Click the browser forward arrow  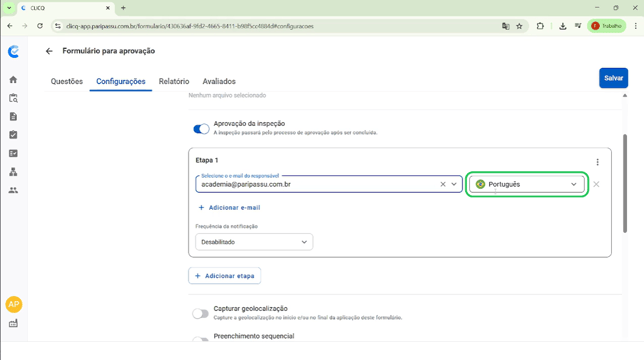coord(25,26)
